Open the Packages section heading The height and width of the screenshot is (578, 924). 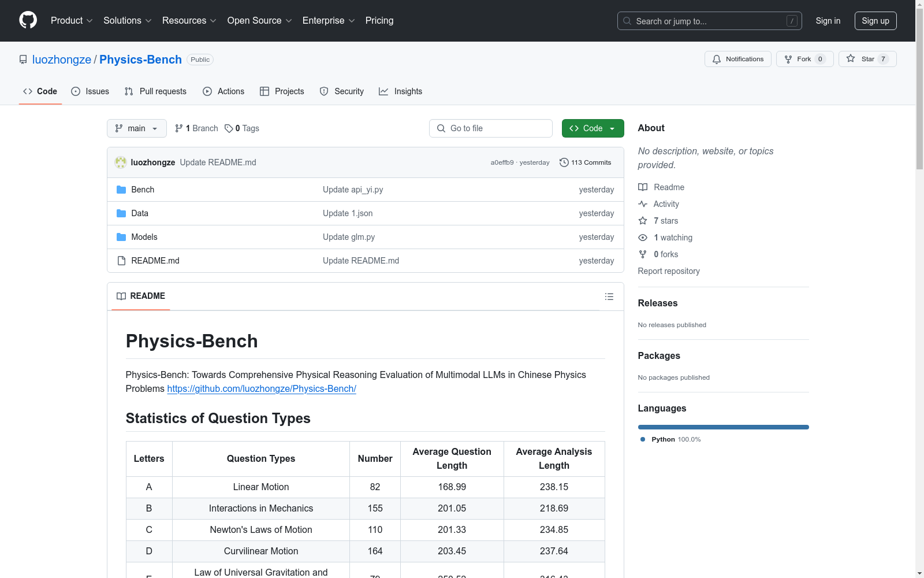point(659,355)
